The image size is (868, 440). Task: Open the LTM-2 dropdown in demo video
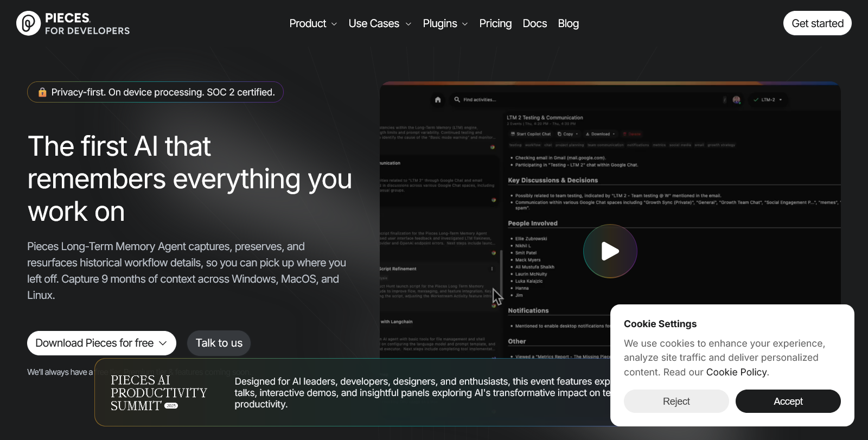click(x=768, y=100)
